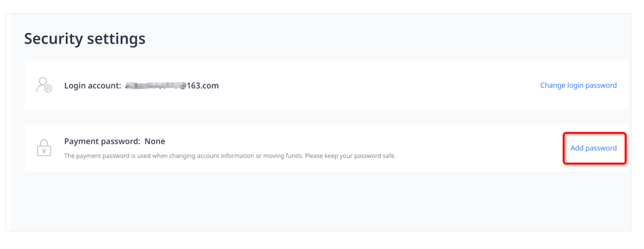Click the word Security in the page title
Viewport: 644px width, 249px height.
pos(53,38)
